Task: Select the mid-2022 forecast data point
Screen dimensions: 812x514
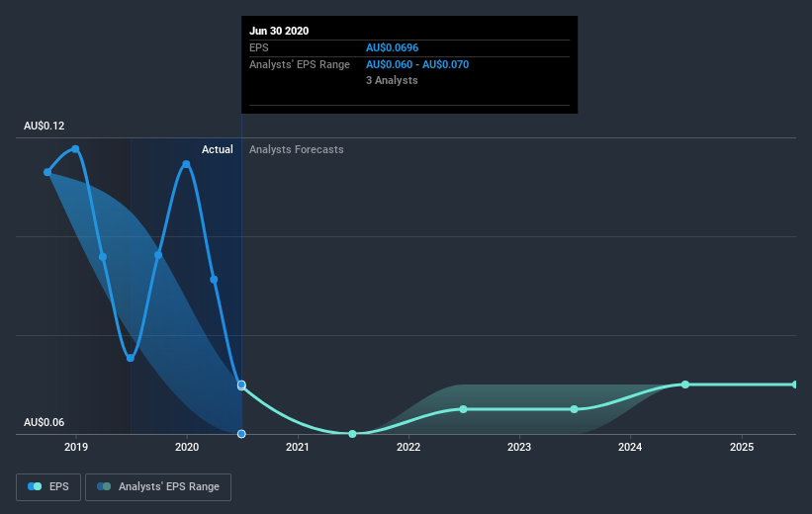Action: (463, 409)
